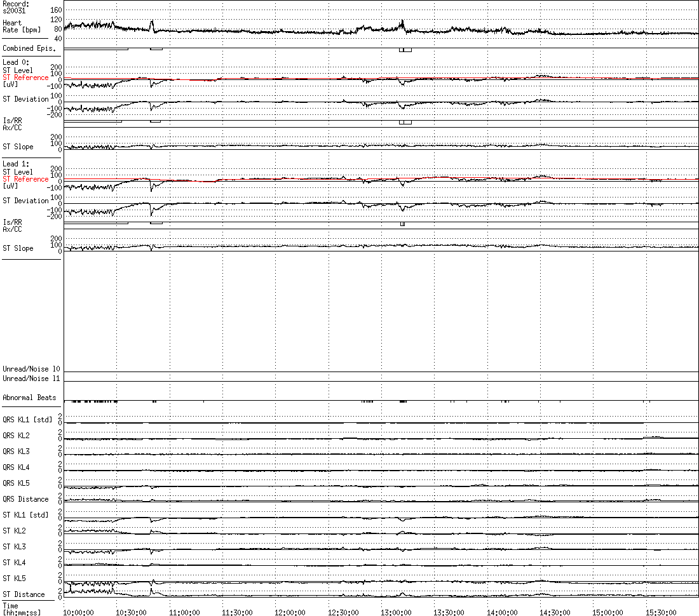Viewport: 699px width, 616px height.
Task: Click the 10:00:00 time axis label
Action: [78, 612]
